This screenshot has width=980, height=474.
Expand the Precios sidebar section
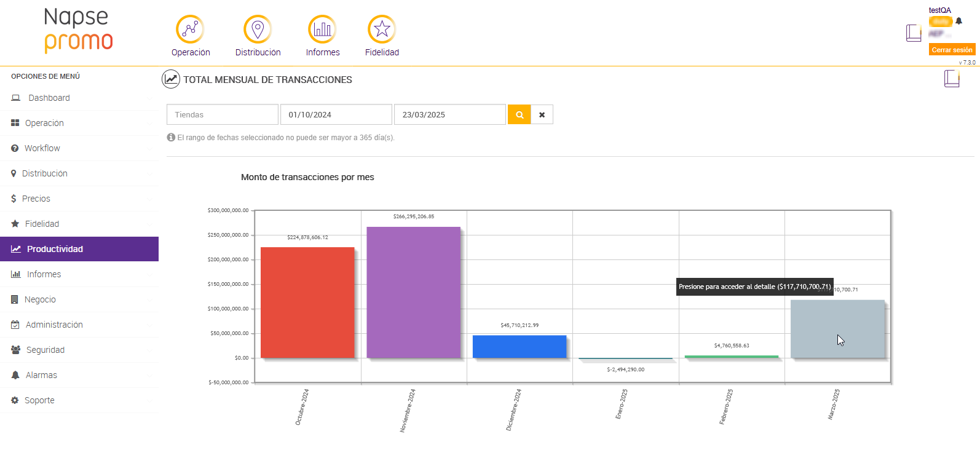coord(79,199)
